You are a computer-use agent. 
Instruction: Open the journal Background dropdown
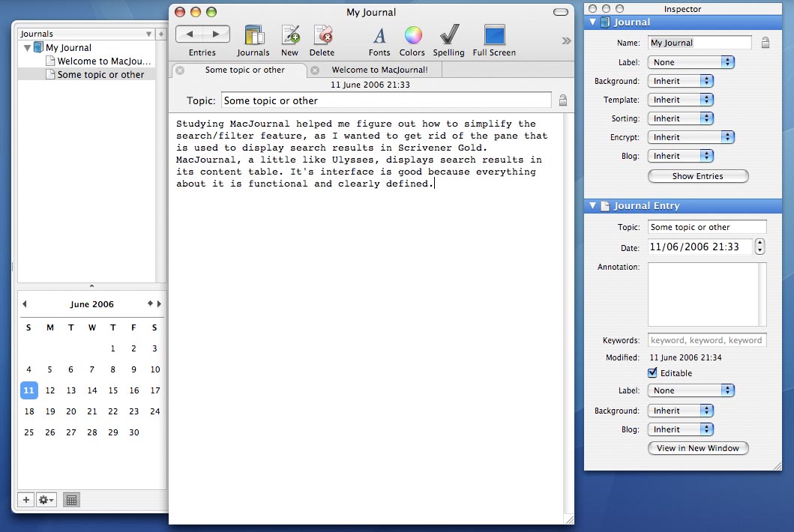pyautogui.click(x=681, y=81)
